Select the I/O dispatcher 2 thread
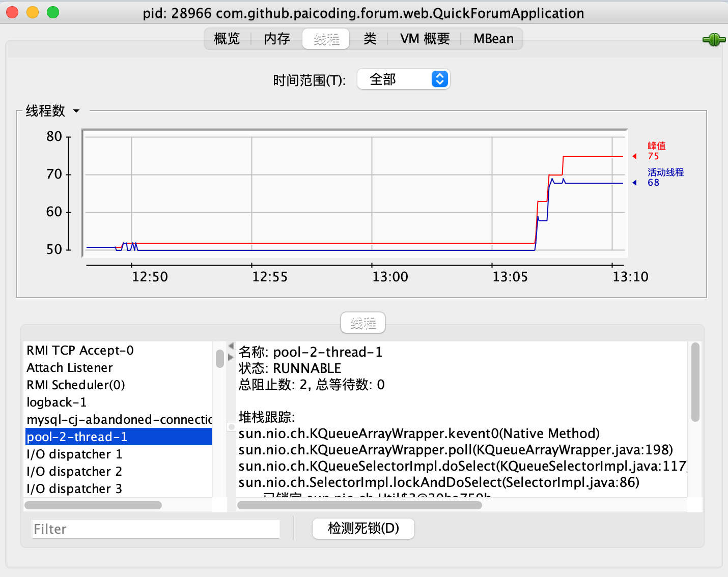 point(74,472)
